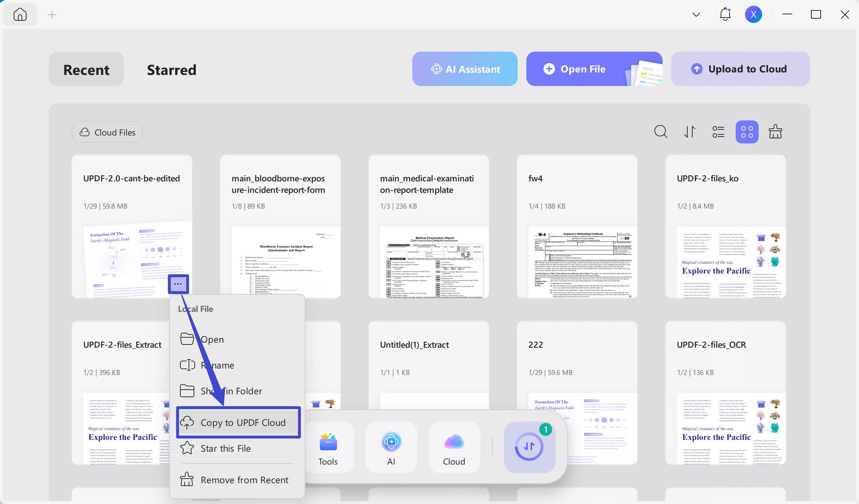Switch to list view layout
Viewport: 859px width, 504px height.
718,132
